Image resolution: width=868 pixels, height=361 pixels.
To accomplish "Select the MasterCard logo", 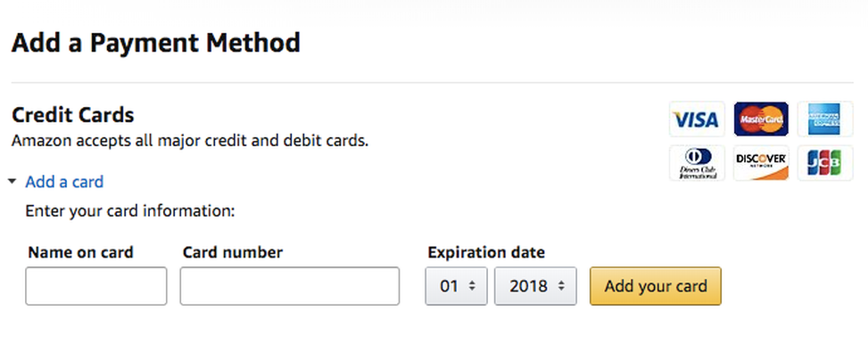I will (761, 119).
